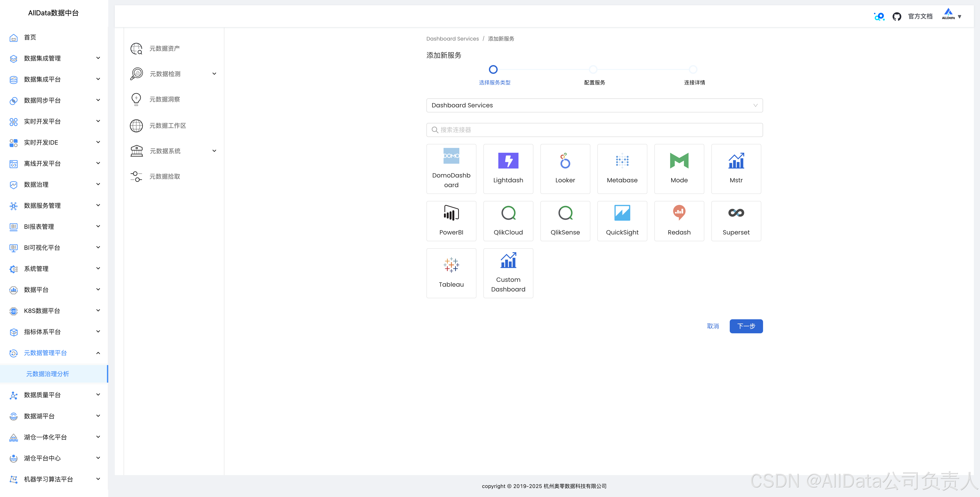The height and width of the screenshot is (497, 980).
Task: Select the QuickSight connector card
Action: pos(622,221)
